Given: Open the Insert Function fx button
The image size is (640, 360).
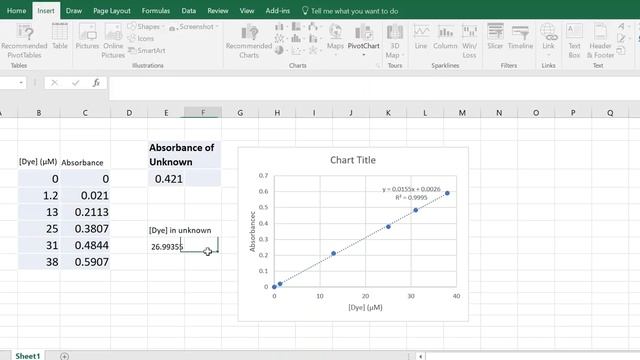Looking at the screenshot, I should pyautogui.click(x=96, y=83).
